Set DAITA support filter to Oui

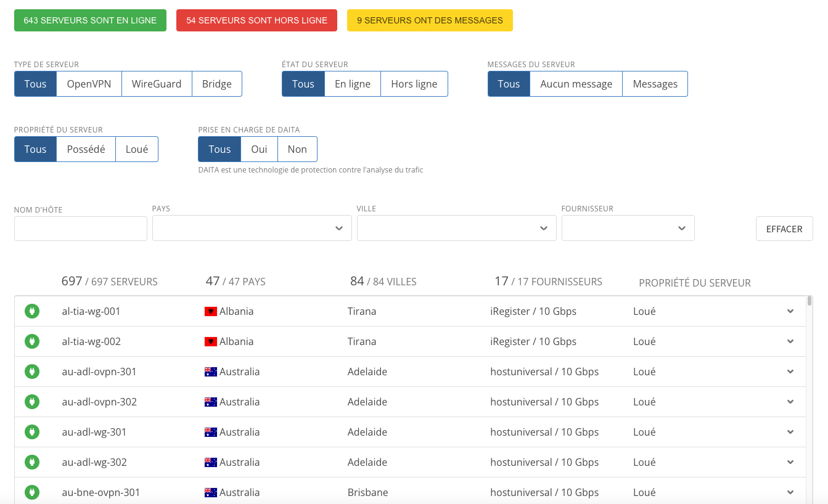(x=259, y=149)
